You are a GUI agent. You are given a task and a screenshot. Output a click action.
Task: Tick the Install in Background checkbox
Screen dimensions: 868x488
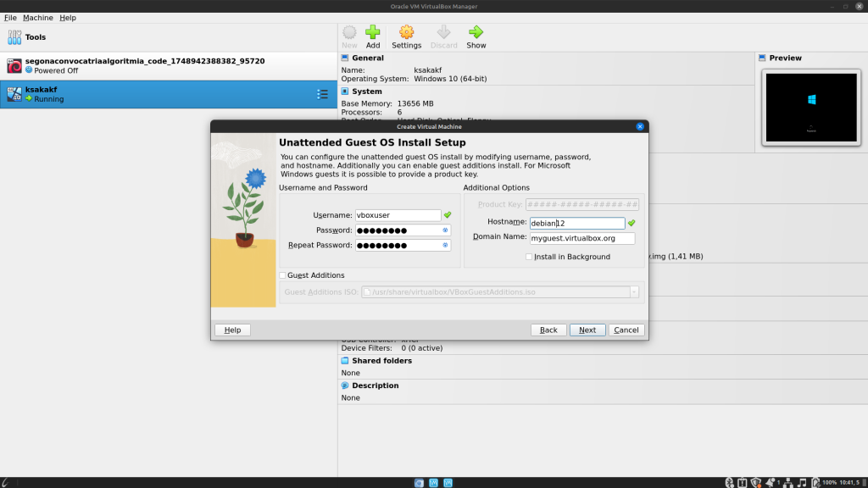[x=529, y=257]
